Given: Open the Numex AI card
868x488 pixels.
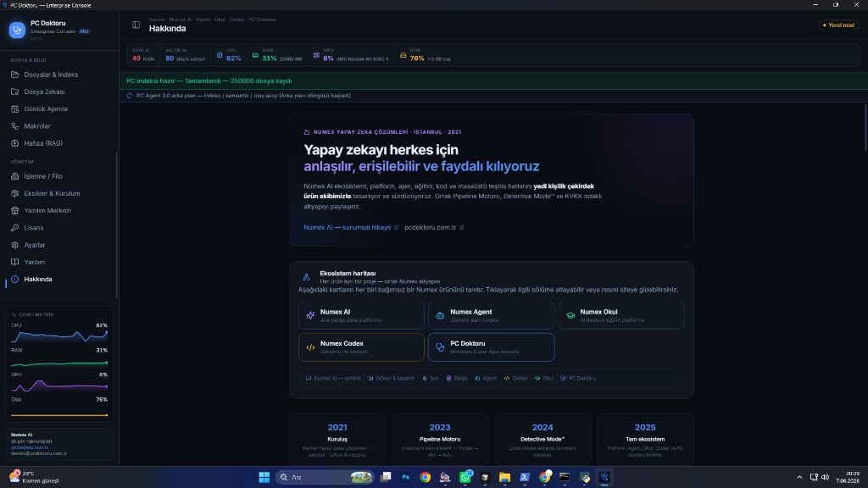Looking at the screenshot, I should click(x=361, y=315).
